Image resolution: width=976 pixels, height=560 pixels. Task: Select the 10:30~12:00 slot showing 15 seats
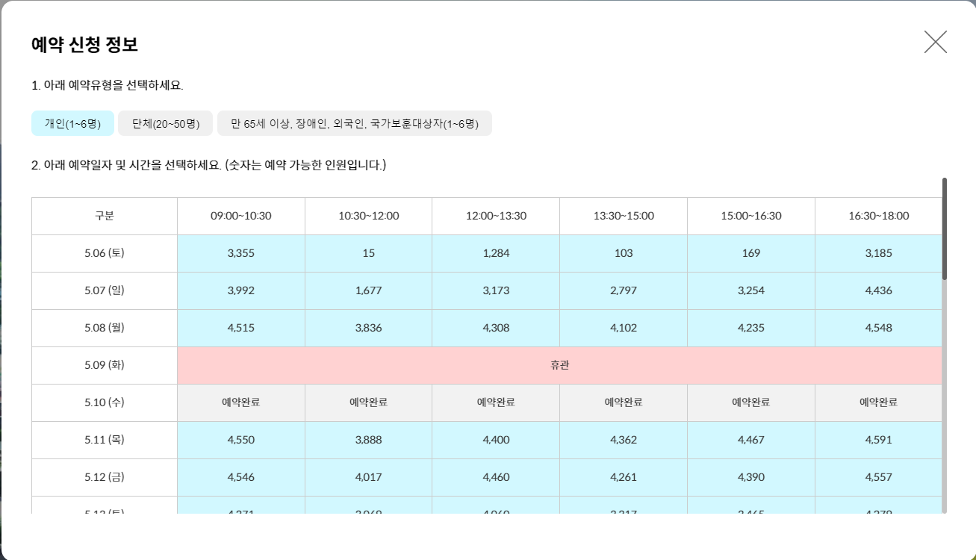click(x=368, y=252)
